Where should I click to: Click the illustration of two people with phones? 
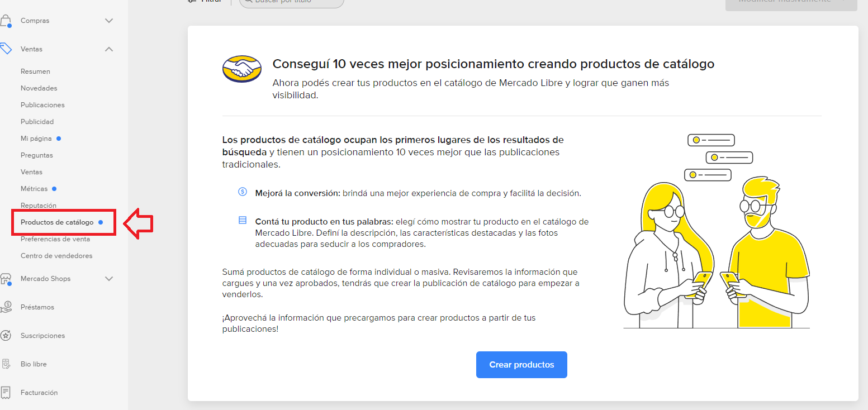coord(717,231)
